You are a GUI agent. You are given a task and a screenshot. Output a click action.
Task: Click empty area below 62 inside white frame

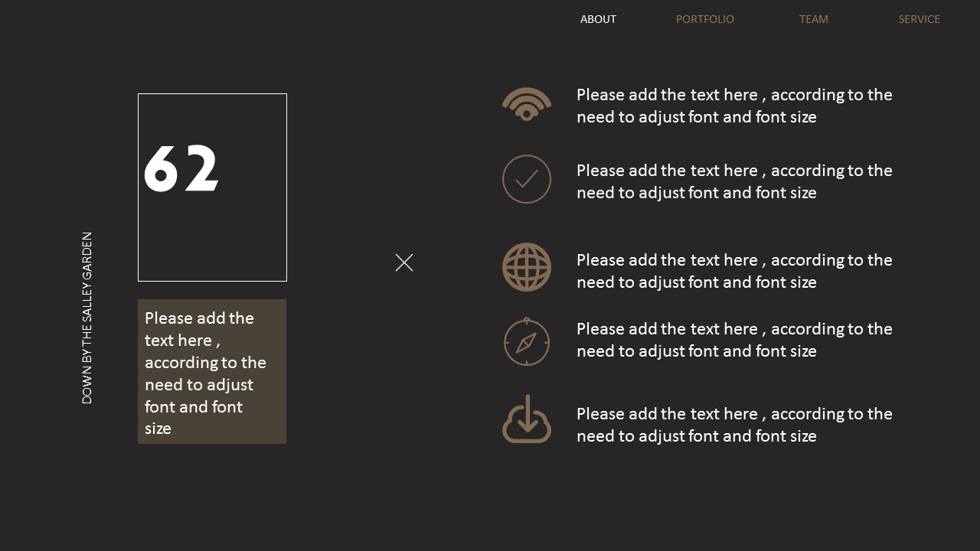coord(212,241)
